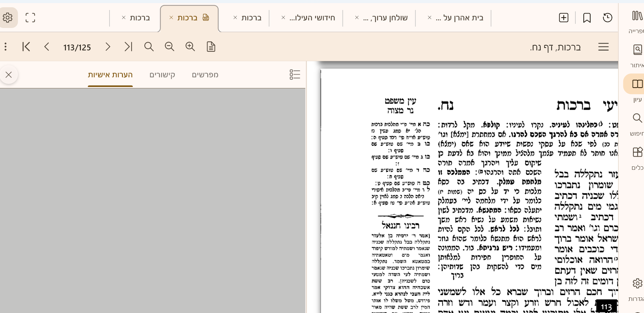Viewport: 644px width, 313px height.
Task: Open the three-dot more options menu
Action: pyautogui.click(x=6, y=47)
